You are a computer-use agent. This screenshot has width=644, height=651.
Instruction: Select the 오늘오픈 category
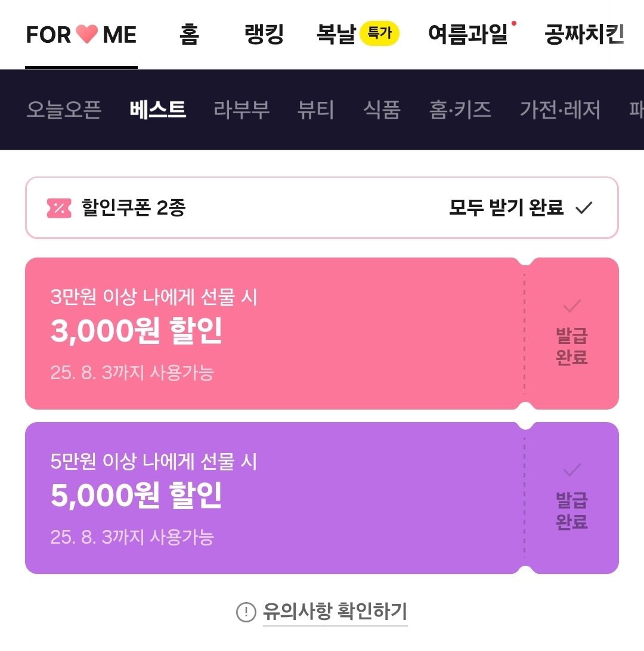pyautogui.click(x=64, y=110)
